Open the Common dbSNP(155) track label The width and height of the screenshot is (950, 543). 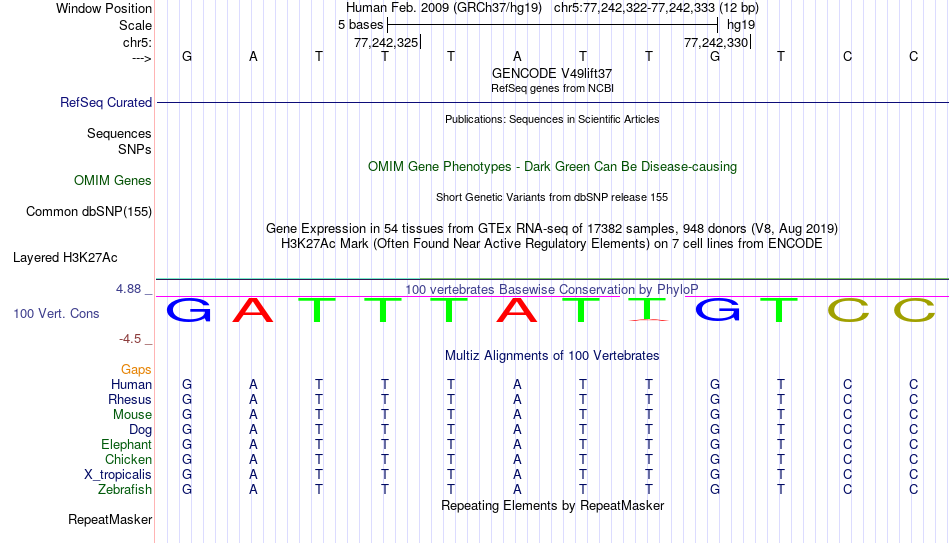tap(88, 212)
